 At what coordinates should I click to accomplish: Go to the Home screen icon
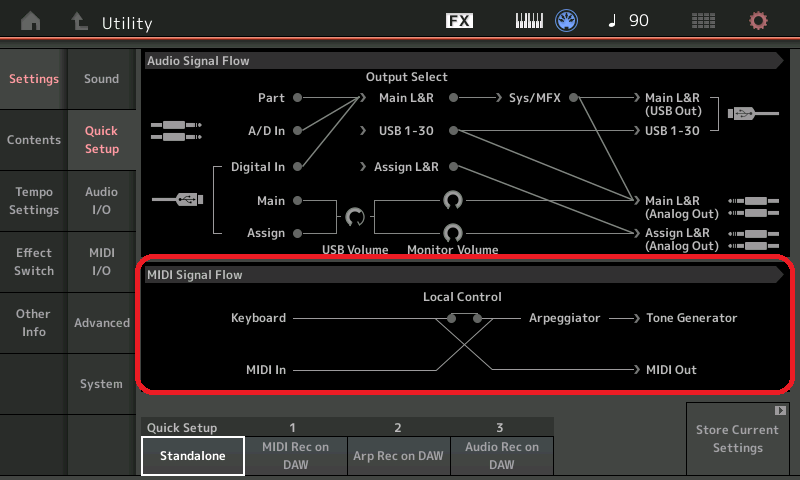click(32, 21)
